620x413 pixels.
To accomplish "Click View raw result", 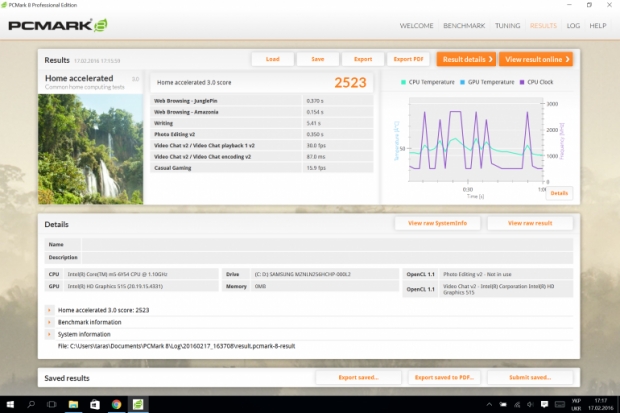I will pos(530,223).
